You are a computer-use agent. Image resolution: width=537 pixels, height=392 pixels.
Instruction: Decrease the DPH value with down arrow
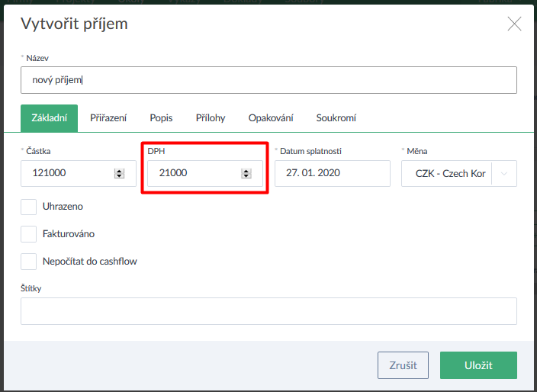(246, 176)
